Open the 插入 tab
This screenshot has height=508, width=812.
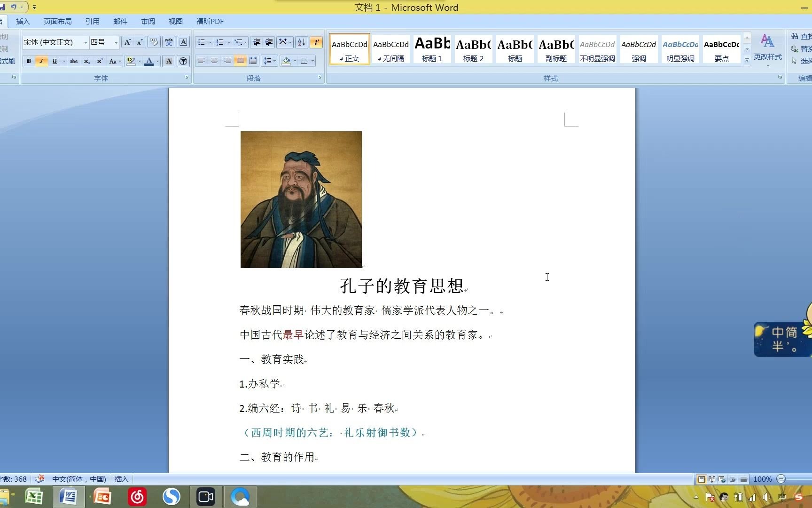(23, 21)
